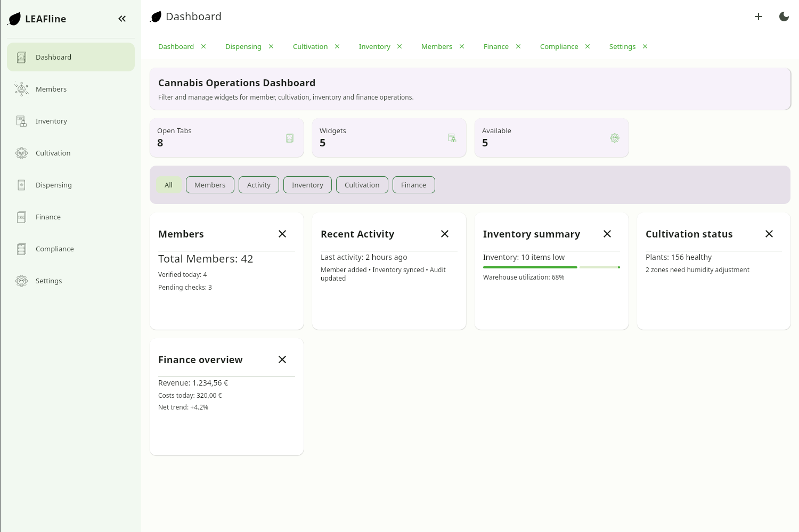The height and width of the screenshot is (532, 799).
Task: Close the Inventory tab
Action: (x=399, y=46)
